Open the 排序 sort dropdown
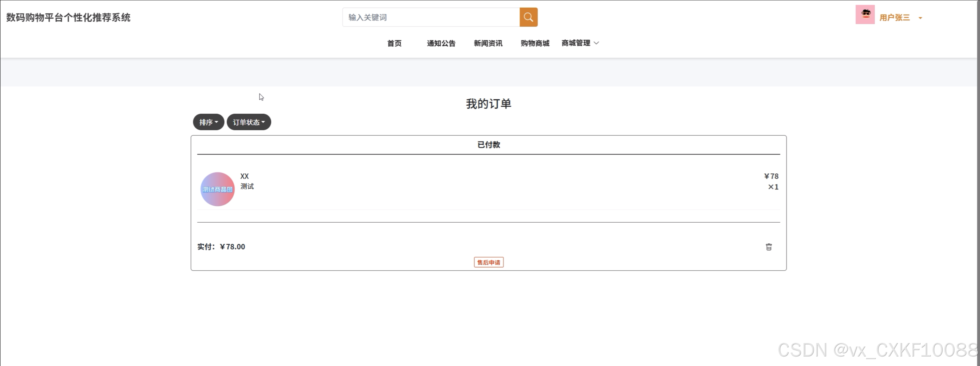The width and height of the screenshot is (980, 366). pos(208,122)
